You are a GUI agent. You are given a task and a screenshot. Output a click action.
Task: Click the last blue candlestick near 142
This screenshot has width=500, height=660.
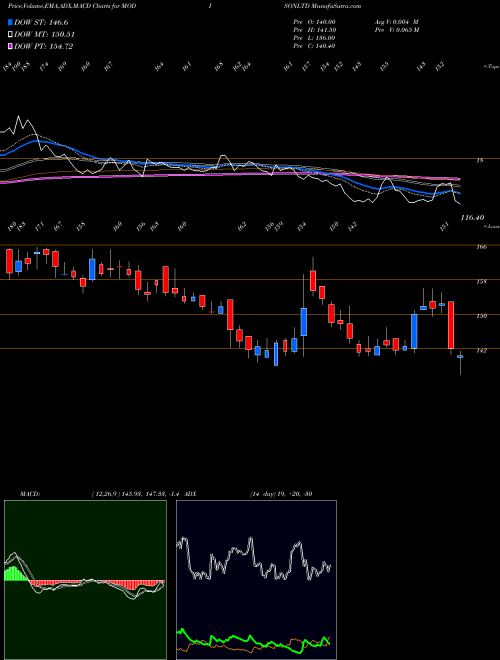tap(460, 357)
